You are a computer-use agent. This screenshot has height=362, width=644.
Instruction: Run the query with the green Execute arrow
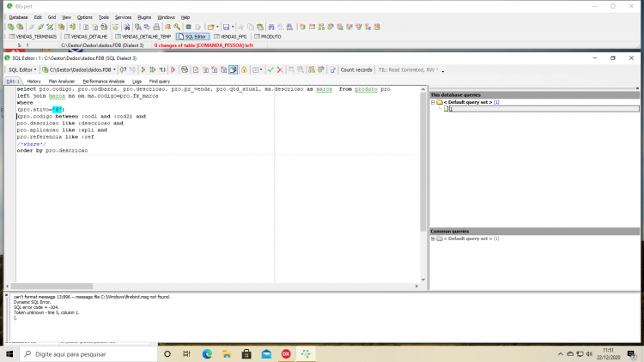143,69
